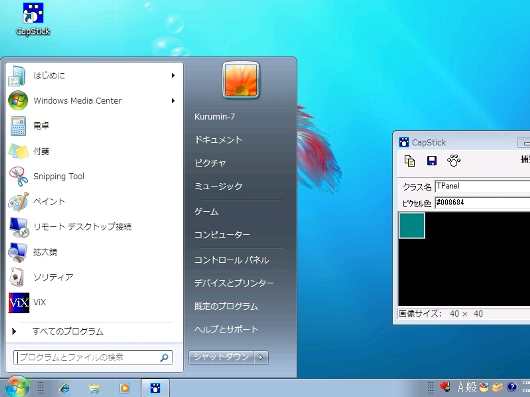Open the Kurumin-7 user folder
The image size is (530, 397).
214,117
